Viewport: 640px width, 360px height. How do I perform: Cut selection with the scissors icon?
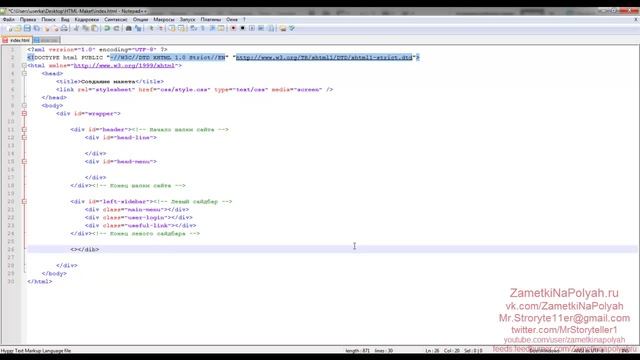click(x=76, y=29)
